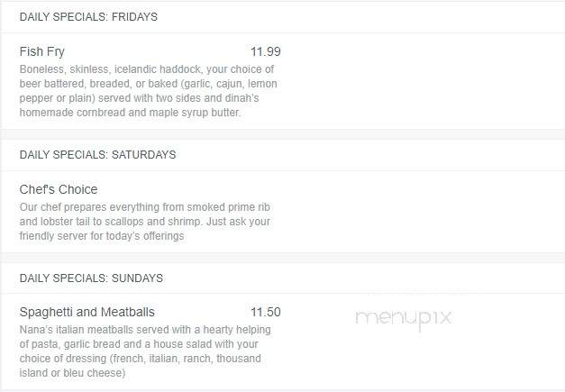Click the Spaghetti and Meatballs price 11.50
This screenshot has height=392, width=565.
click(266, 312)
